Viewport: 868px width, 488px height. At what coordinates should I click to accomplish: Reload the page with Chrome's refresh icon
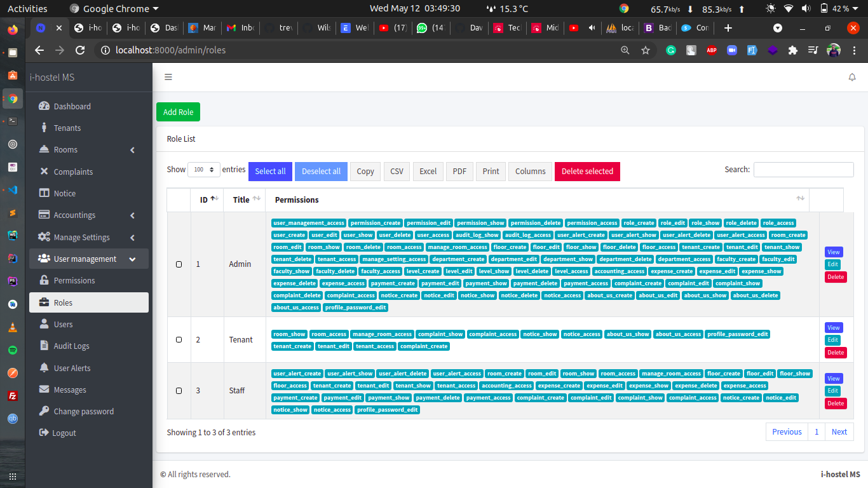(x=80, y=50)
